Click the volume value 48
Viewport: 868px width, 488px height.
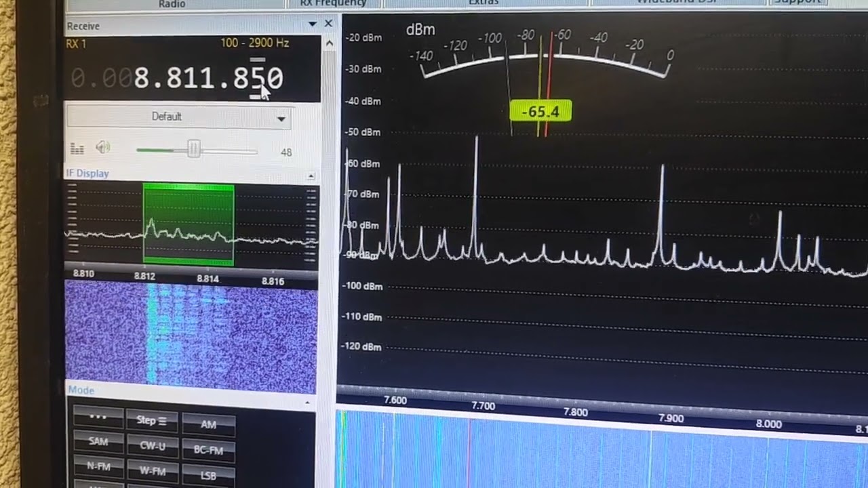pyautogui.click(x=286, y=152)
